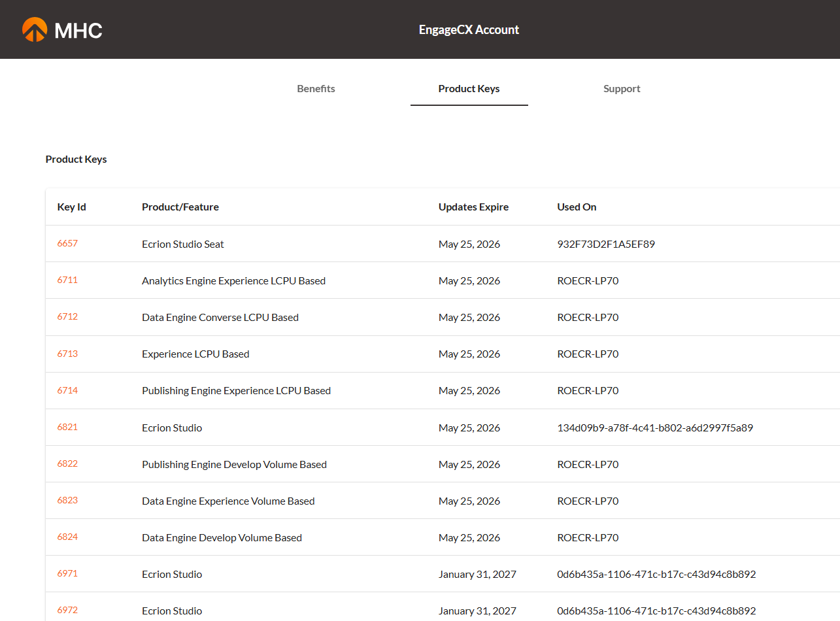Click key ID 6821 link
Screen dimensions: 840x621
67,427
